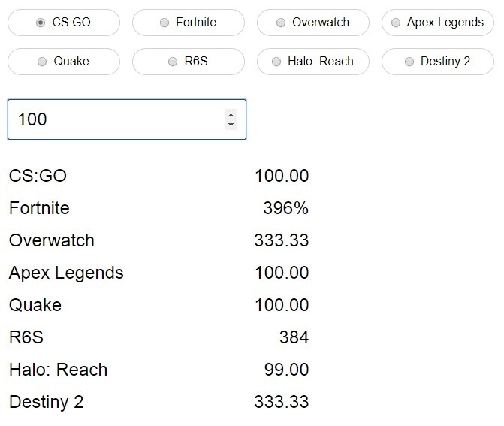Click the R6S value 384

(294, 337)
